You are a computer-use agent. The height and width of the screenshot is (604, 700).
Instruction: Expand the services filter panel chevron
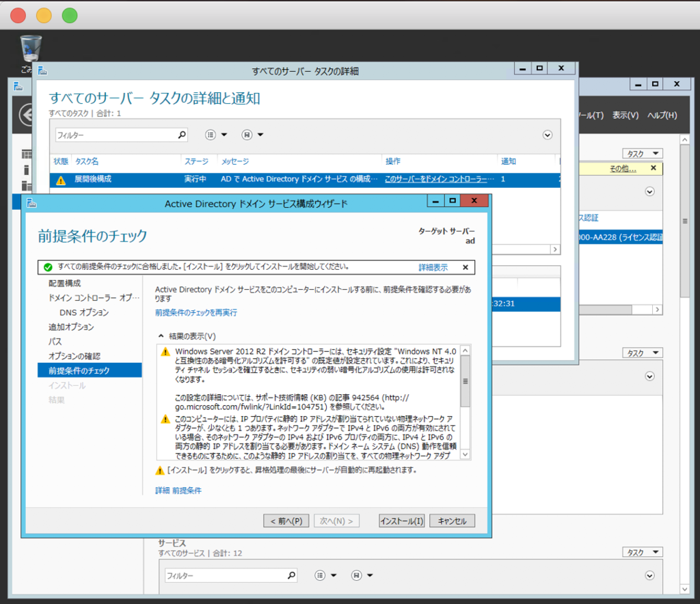pos(649,575)
